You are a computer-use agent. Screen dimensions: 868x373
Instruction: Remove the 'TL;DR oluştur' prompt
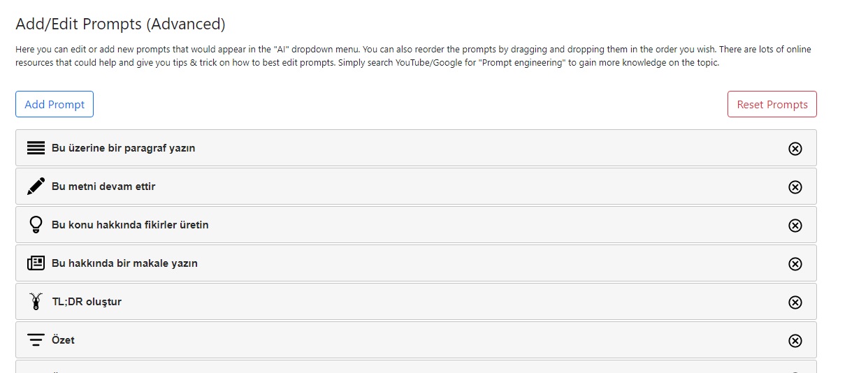[x=795, y=302]
